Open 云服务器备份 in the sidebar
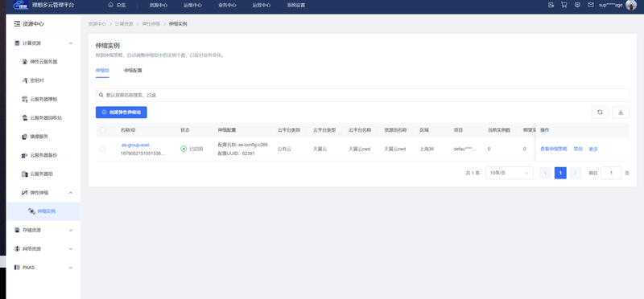The width and height of the screenshot is (644, 299). tap(43, 155)
